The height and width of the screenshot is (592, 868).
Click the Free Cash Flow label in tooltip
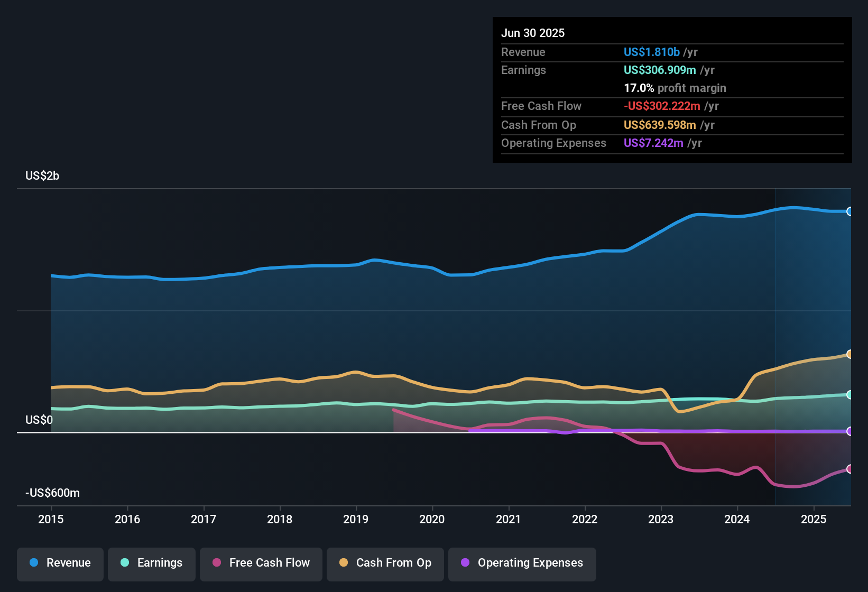point(541,106)
